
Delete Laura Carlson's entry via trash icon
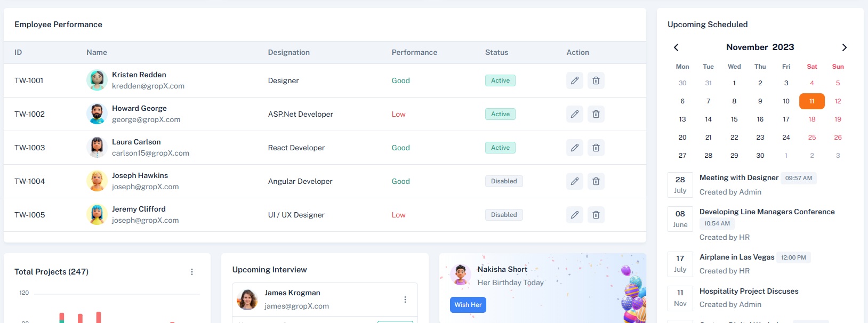596,148
